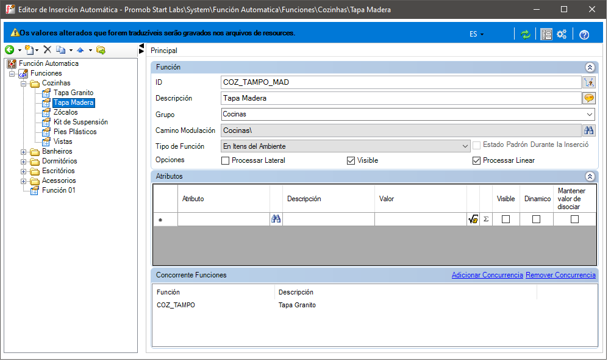Click binoculars icon beside Camino Modulación
The image size is (611, 364).
click(589, 130)
